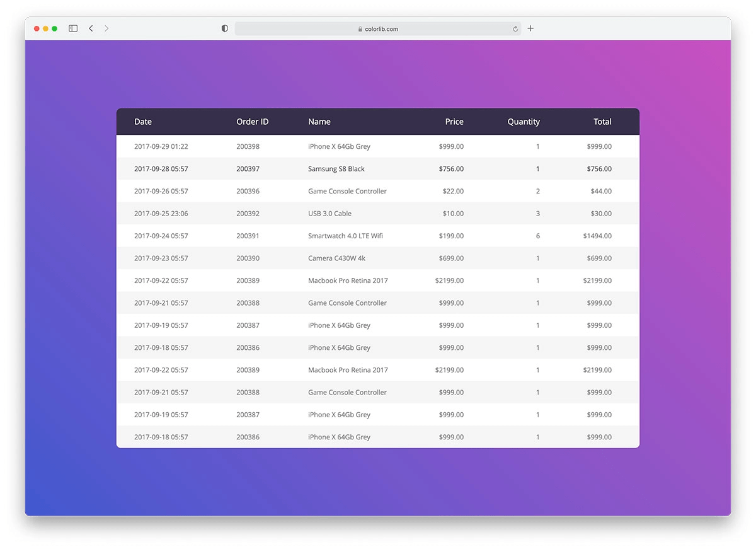756x549 pixels.
Task: Sort the table by Total column
Action: 602,121
